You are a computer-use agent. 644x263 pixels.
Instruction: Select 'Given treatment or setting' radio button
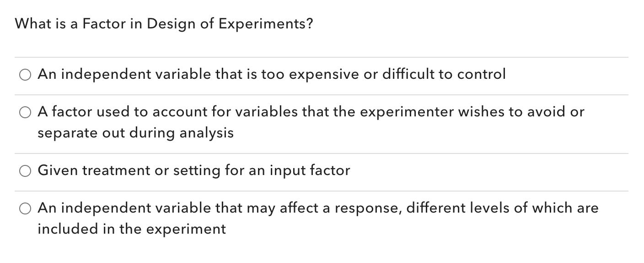tap(25, 171)
